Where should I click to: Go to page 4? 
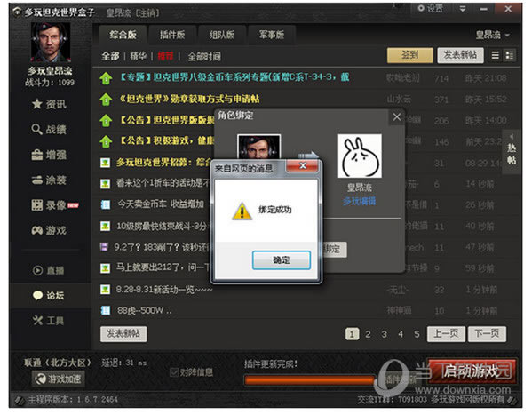[401, 334]
